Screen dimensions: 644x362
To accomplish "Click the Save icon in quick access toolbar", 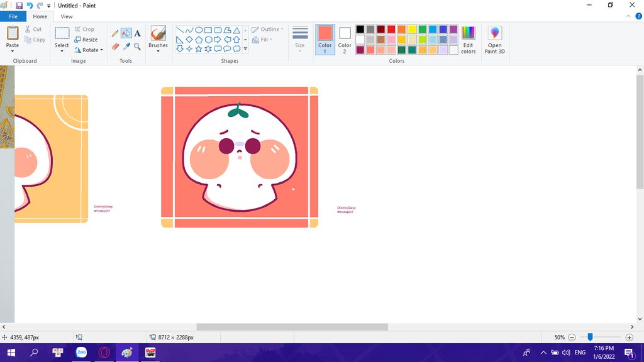I will coord(19,6).
